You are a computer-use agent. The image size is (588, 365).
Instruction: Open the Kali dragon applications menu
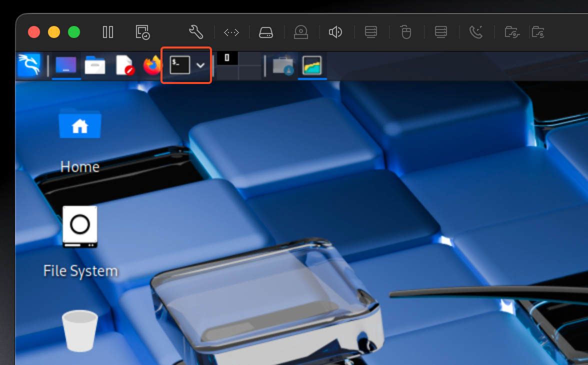tap(29, 65)
